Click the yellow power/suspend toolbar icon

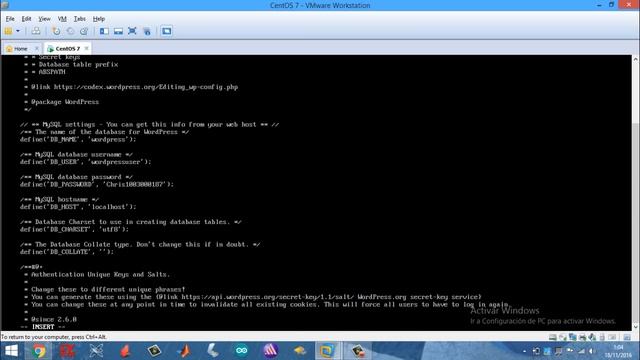pos(9,31)
